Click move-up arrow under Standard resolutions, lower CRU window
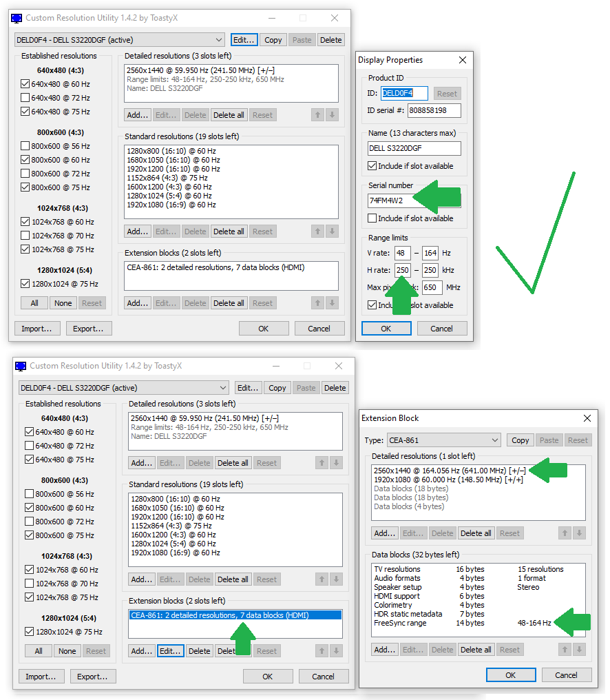 322,579
